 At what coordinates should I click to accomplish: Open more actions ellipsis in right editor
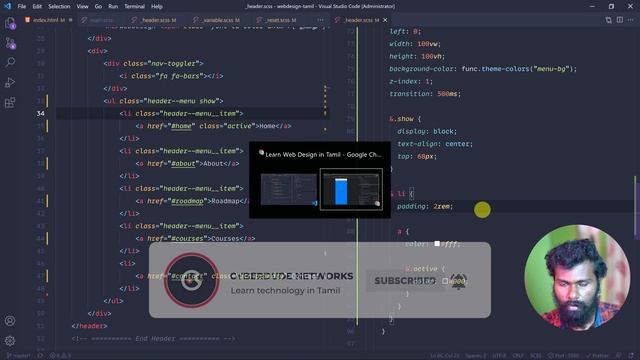pos(631,20)
